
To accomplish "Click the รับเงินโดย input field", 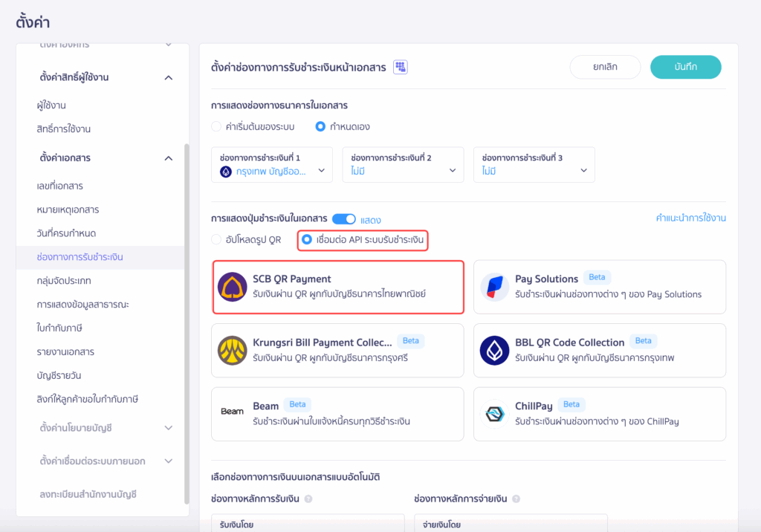I will (307, 523).
